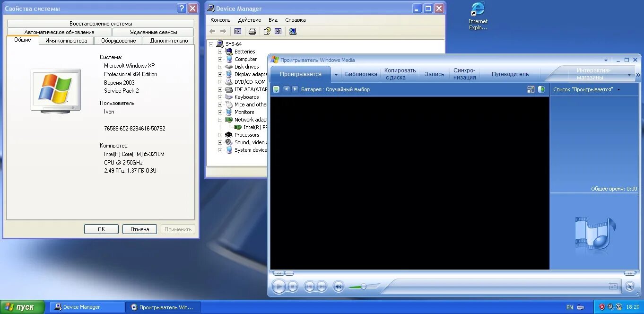Image resolution: width=644 pixels, height=314 pixels.
Task: Click the red security shield tray icon
Action: pyautogui.click(x=602, y=307)
